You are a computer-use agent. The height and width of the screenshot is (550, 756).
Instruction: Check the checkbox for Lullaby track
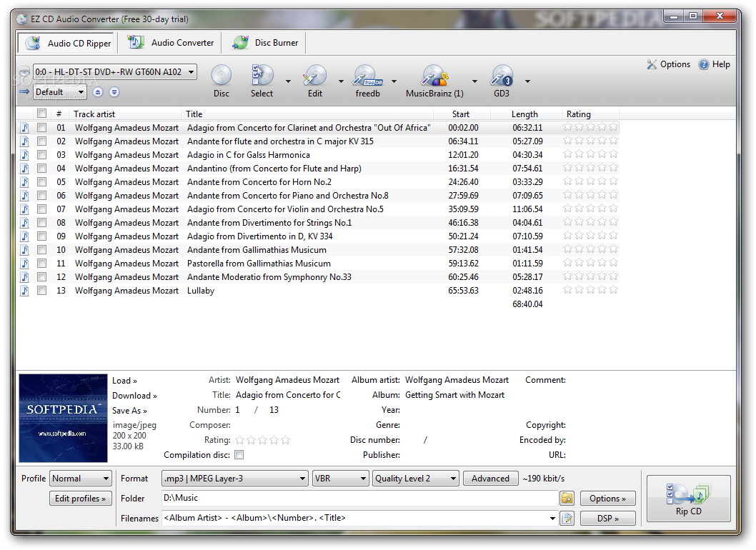[x=42, y=291]
